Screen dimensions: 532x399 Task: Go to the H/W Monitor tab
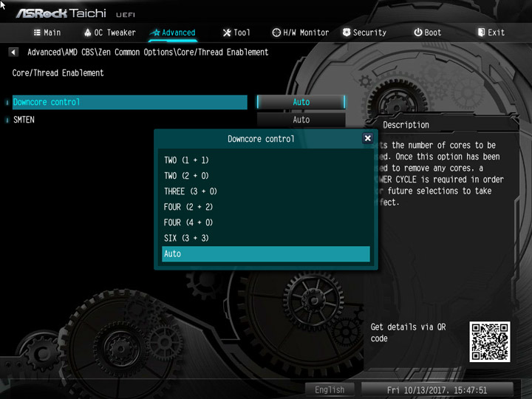(301, 33)
